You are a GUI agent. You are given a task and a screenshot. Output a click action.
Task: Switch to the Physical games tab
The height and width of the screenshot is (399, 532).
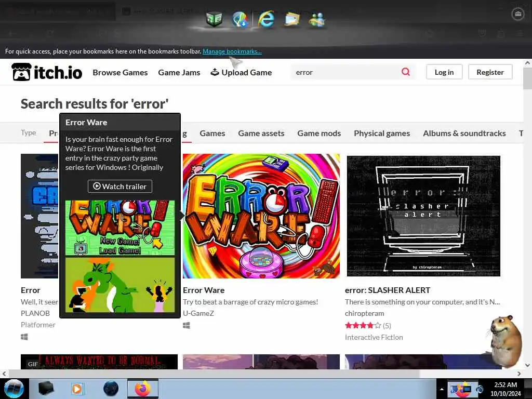point(382,134)
